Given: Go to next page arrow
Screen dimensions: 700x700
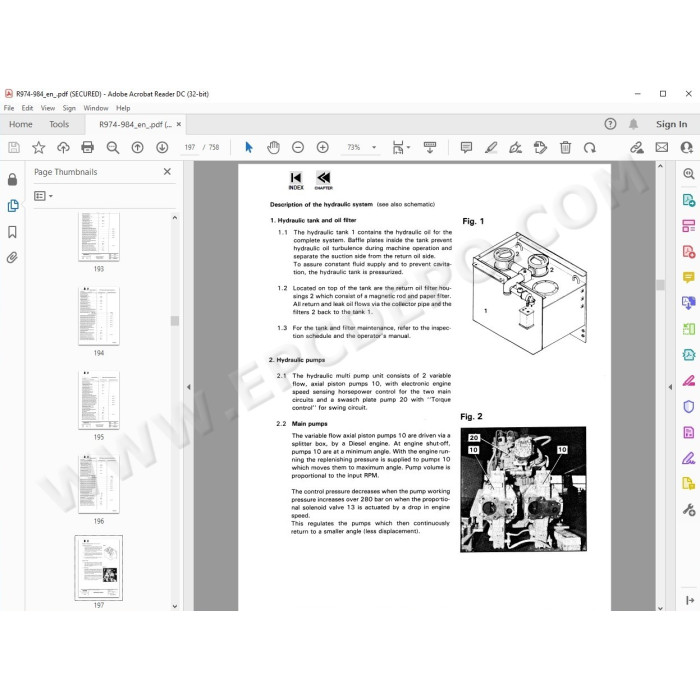Looking at the screenshot, I should pos(162,147).
